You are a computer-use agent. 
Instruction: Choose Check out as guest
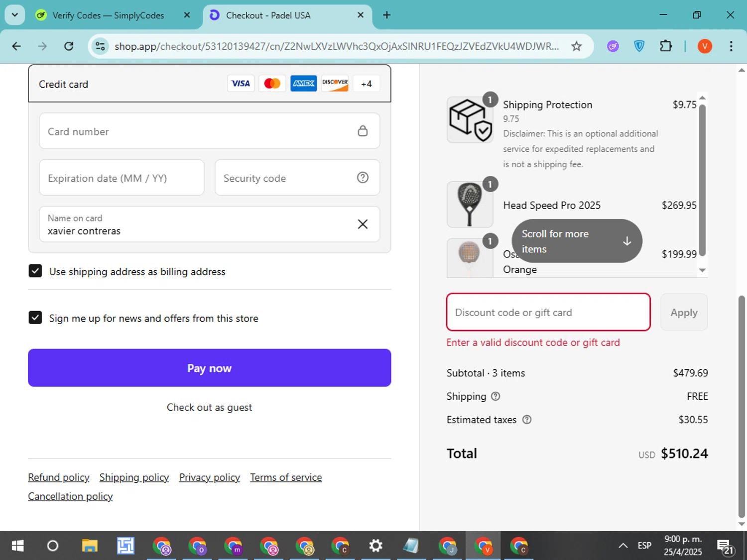209,407
